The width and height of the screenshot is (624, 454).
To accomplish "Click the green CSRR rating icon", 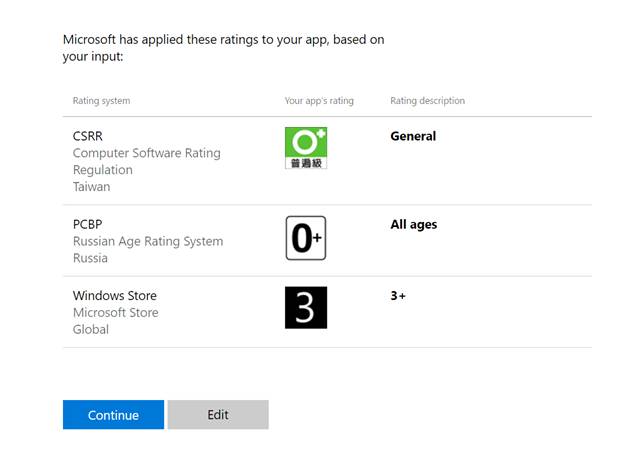I will (x=306, y=148).
